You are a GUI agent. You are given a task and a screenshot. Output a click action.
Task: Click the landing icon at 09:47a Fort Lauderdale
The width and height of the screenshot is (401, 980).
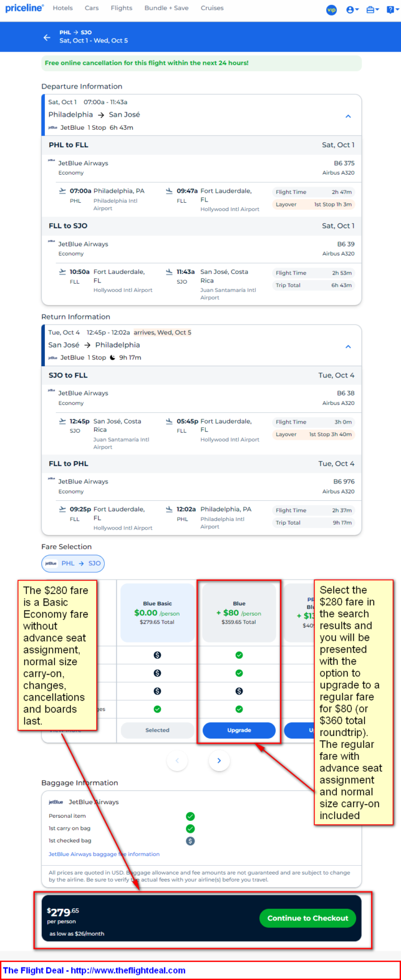point(169,191)
